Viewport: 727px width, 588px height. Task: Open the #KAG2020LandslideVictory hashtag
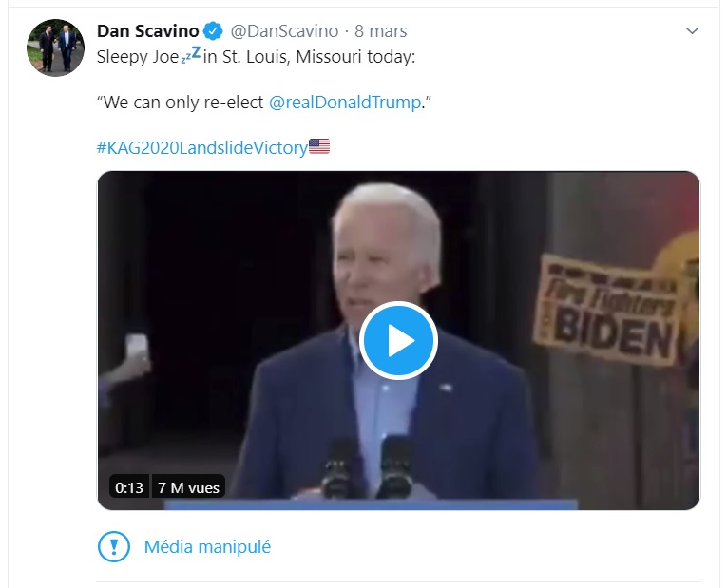click(202, 147)
